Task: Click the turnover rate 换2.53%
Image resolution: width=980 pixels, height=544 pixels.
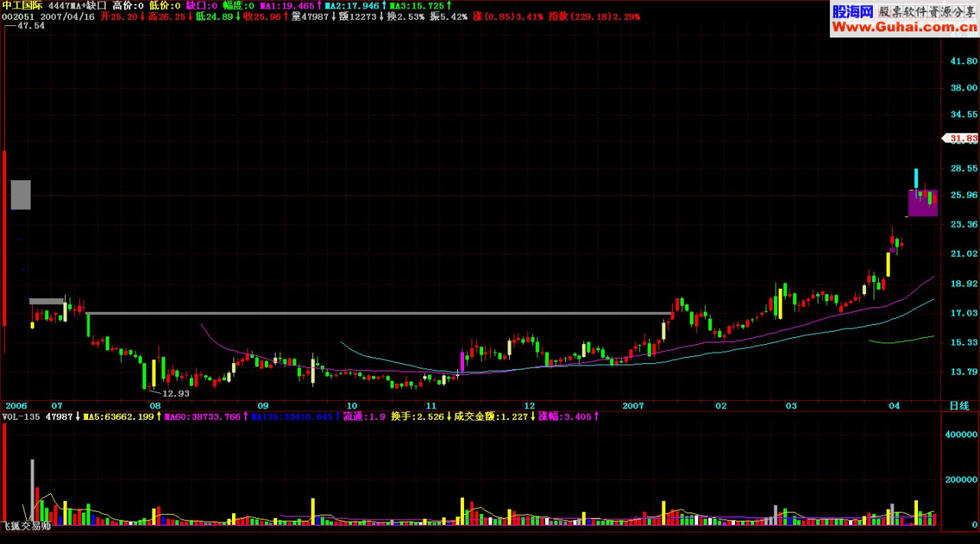Action: 405,16
